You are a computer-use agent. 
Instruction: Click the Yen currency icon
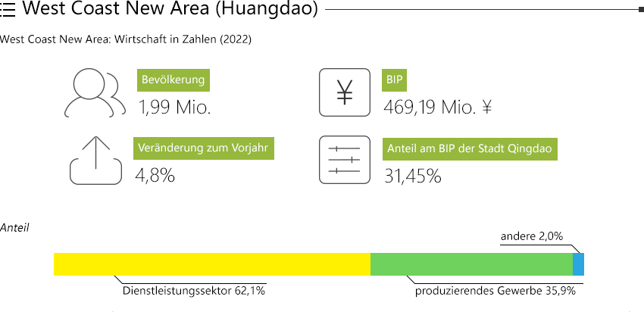coord(345,92)
